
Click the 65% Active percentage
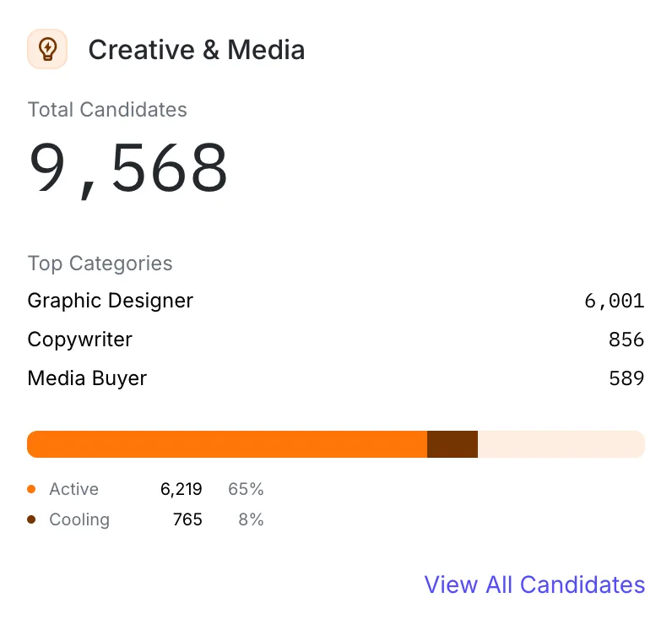(246, 489)
